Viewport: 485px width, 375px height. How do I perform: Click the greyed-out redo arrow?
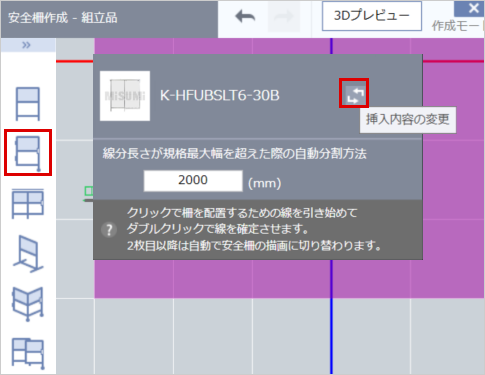point(284,16)
